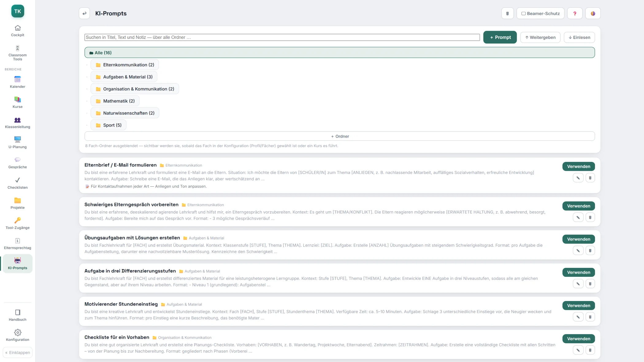Open Tool-Zugänge section
The width and height of the screenshot is (644, 362).
[x=17, y=224]
